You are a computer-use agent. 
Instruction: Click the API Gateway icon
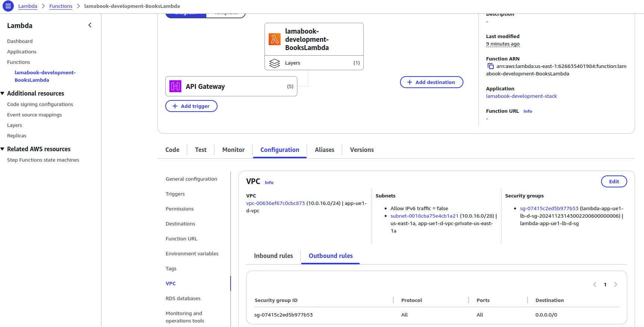tap(175, 86)
